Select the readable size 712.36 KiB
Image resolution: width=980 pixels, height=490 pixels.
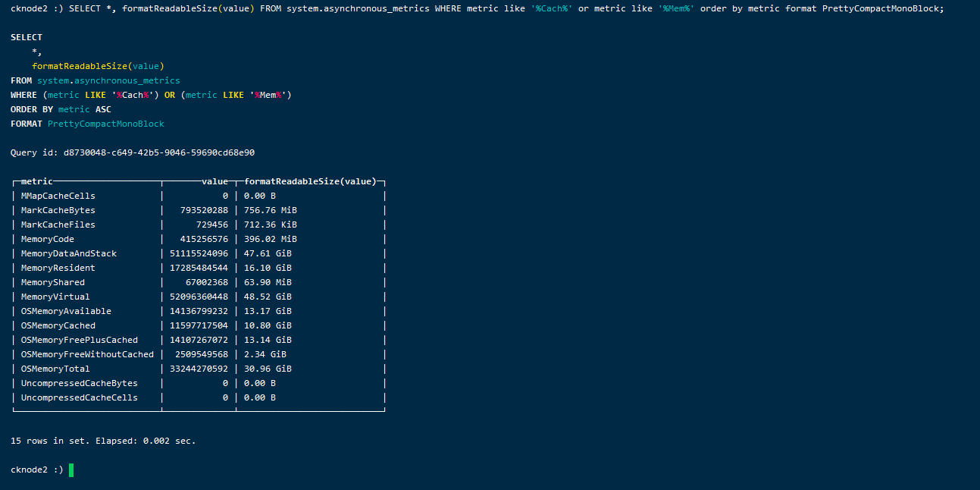[x=271, y=225]
